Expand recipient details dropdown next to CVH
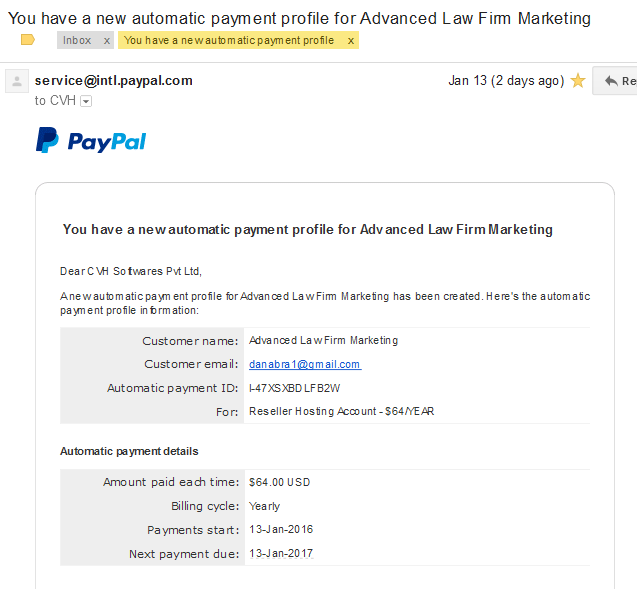Screen dimensions: 637x589 pyautogui.click(x=86, y=101)
